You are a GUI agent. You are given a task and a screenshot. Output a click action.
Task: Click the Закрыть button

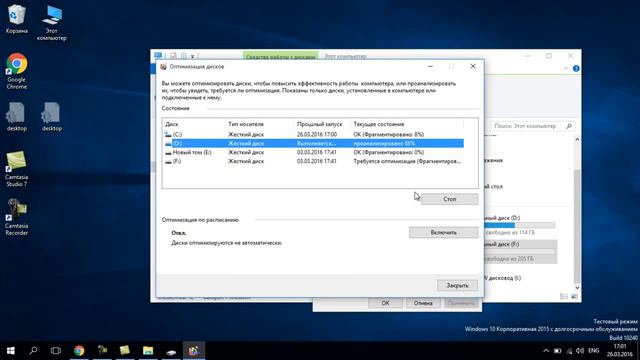tap(457, 286)
